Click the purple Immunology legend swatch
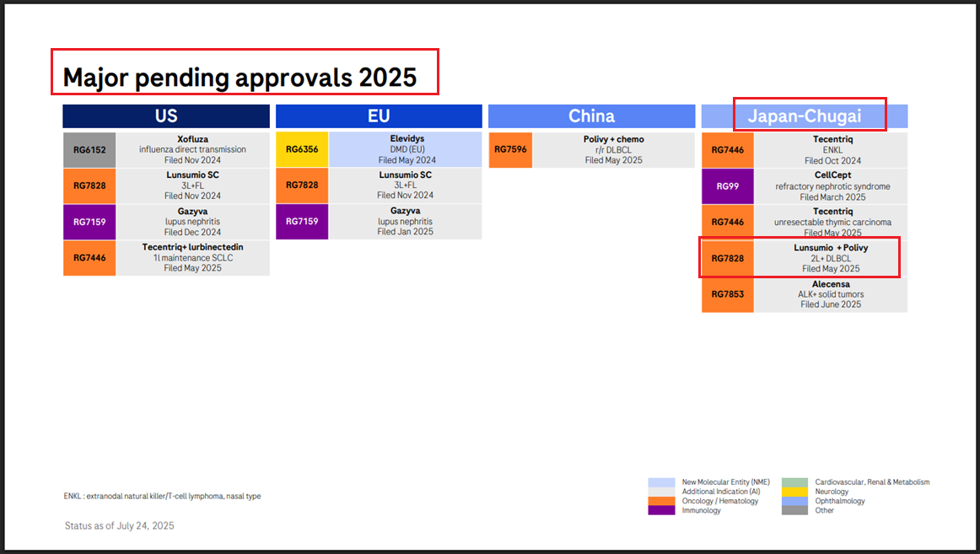The height and width of the screenshot is (554, 980). (x=661, y=510)
